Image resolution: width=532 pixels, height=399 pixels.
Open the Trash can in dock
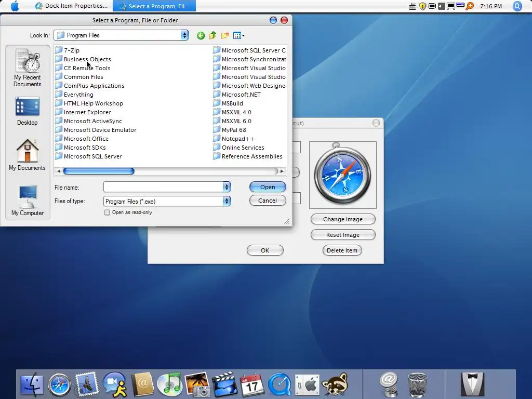tap(417, 385)
